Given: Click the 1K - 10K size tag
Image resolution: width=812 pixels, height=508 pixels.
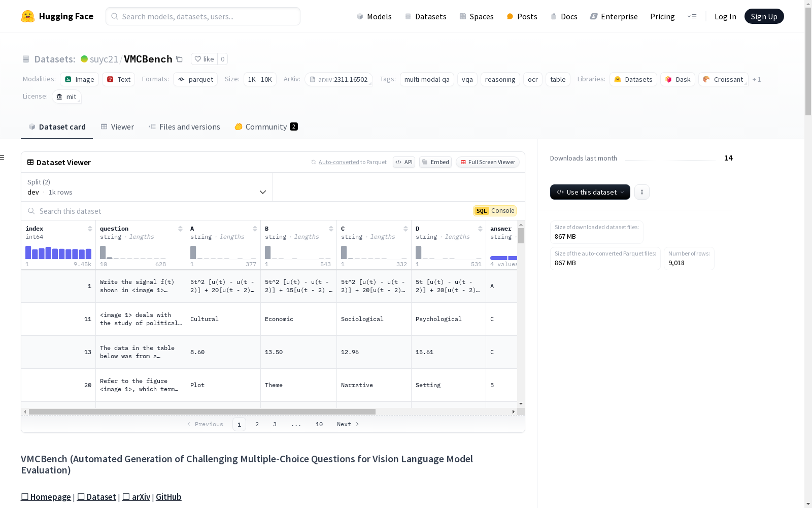Looking at the screenshot, I should [x=260, y=79].
